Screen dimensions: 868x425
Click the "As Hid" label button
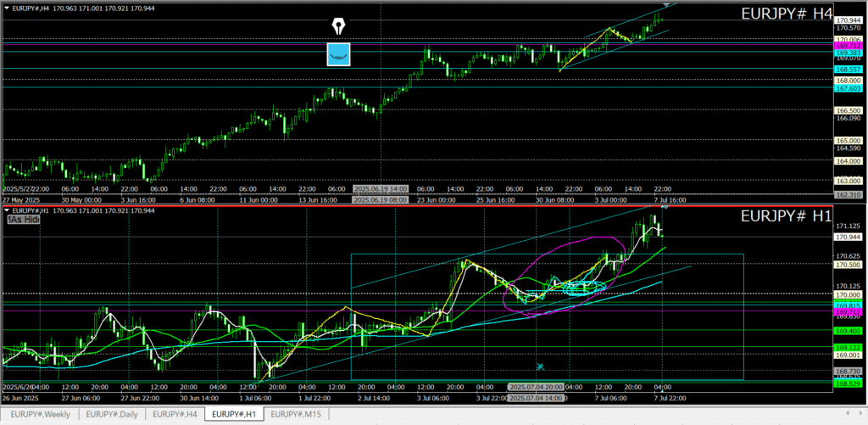23,219
